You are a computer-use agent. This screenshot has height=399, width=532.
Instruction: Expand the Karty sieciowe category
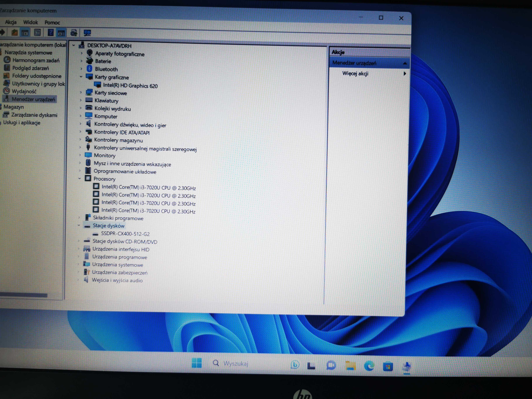(x=81, y=92)
